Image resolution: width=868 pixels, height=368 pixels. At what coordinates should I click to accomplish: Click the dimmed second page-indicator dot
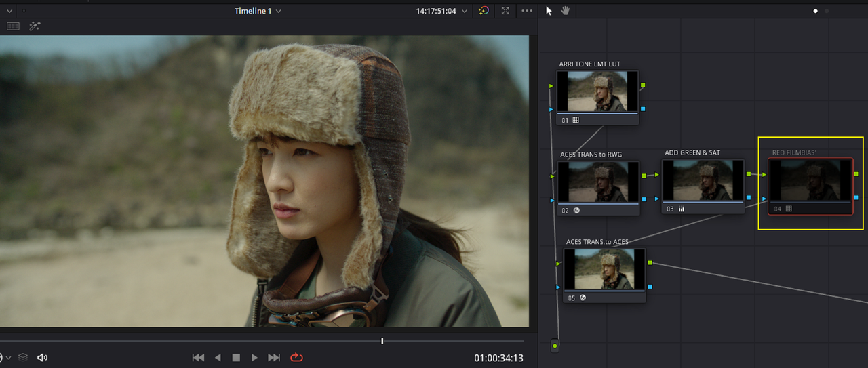pos(827,11)
